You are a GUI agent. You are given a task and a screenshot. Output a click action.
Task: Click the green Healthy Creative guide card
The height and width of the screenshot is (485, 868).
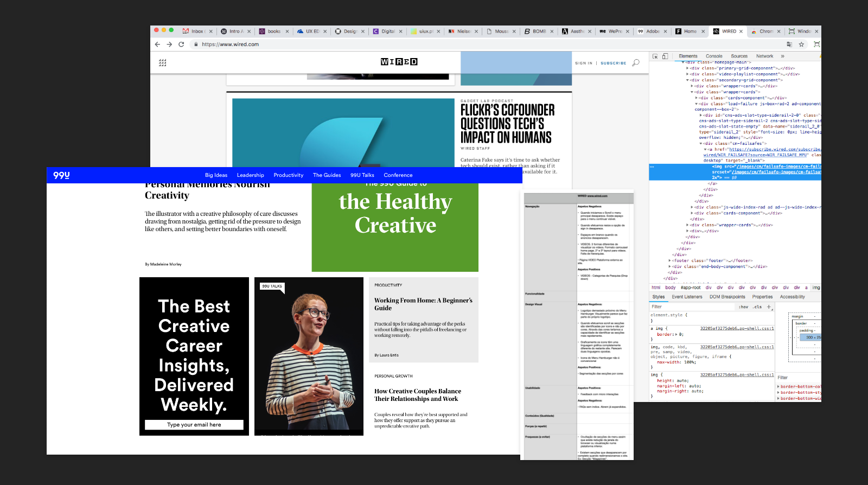(395, 227)
